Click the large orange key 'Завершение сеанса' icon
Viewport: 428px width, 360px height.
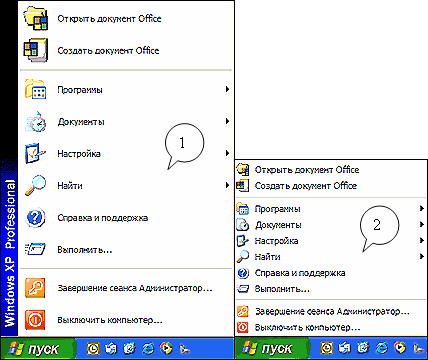35,288
